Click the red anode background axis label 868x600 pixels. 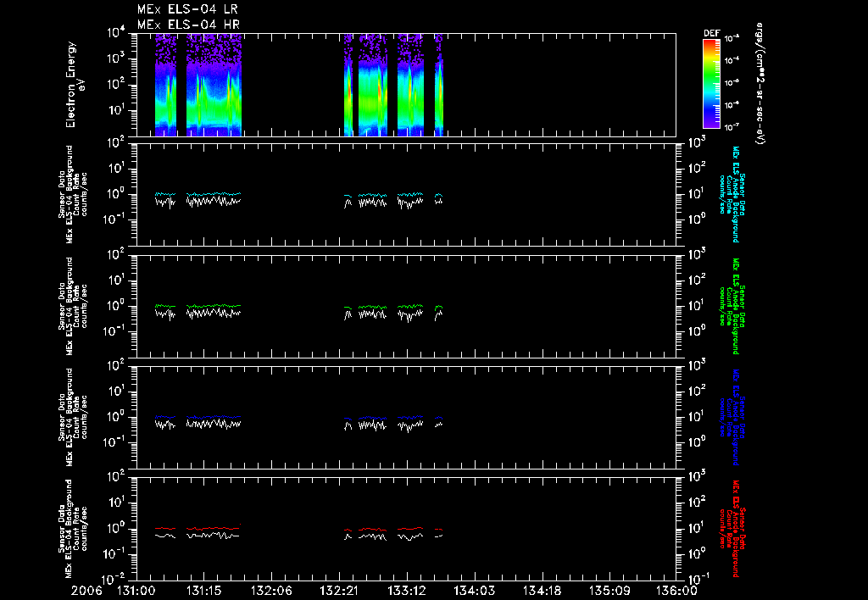click(x=732, y=529)
